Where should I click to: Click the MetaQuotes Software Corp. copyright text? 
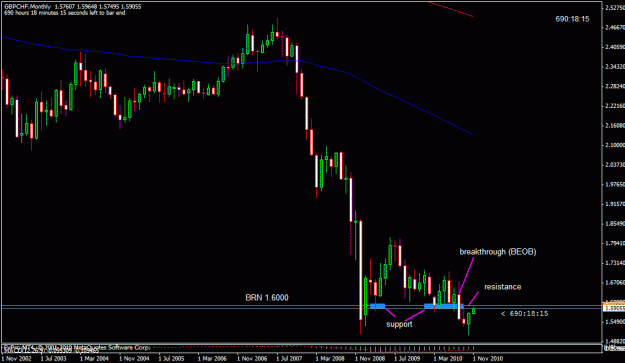click(x=76, y=348)
